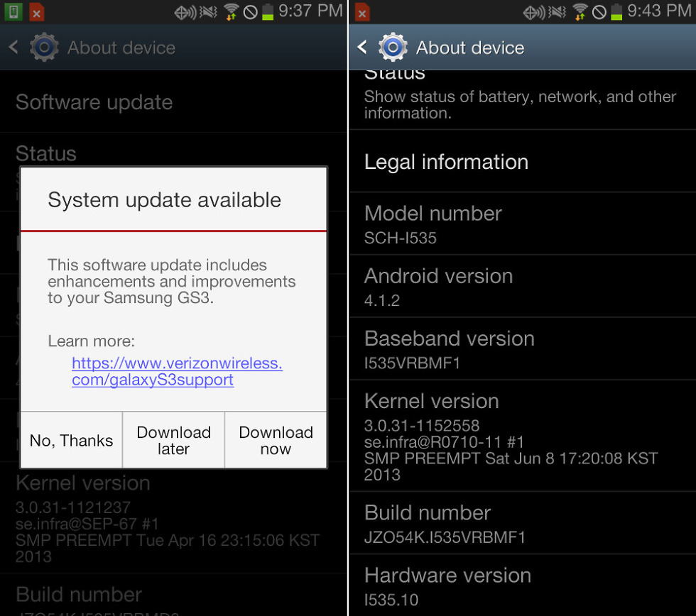
Task: Tap Build number heading on left screen
Action: [x=79, y=595]
